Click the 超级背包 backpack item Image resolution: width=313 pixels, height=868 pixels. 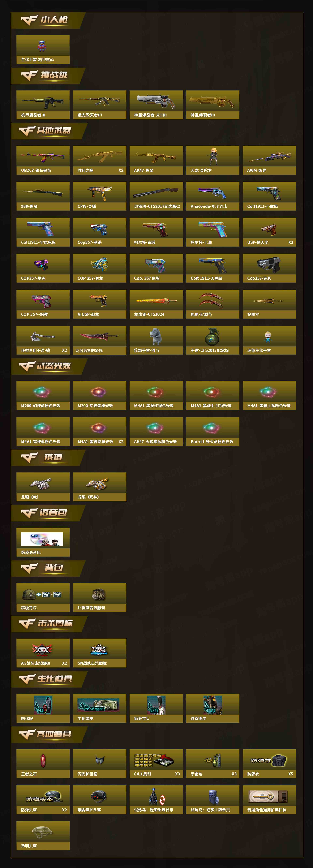click(x=42, y=594)
